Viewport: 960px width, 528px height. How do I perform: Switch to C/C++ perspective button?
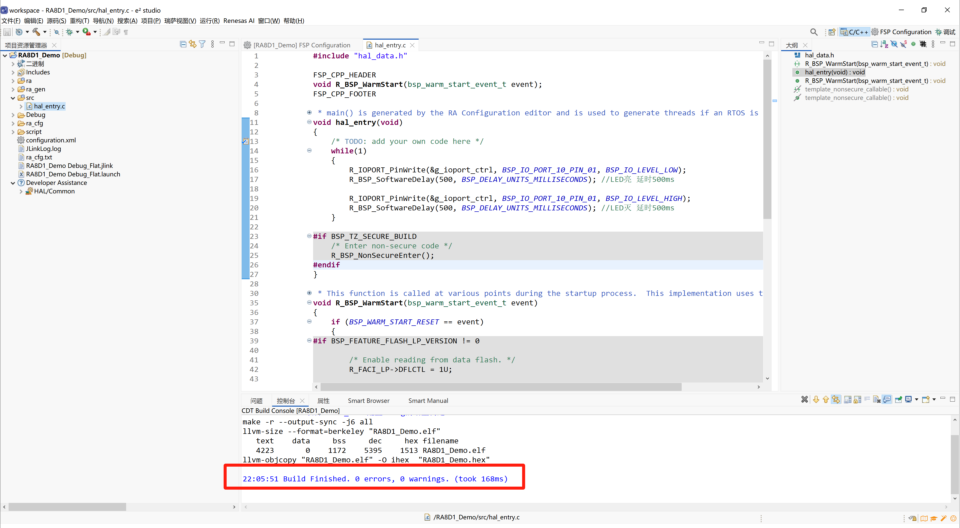854,32
